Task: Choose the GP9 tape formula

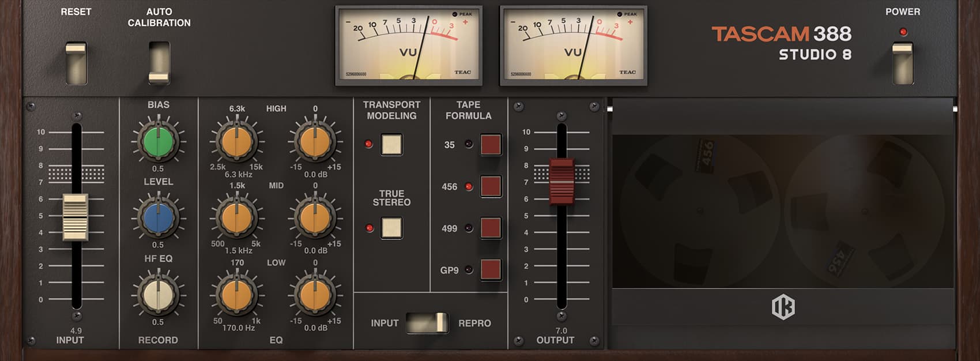Action: click(x=491, y=270)
